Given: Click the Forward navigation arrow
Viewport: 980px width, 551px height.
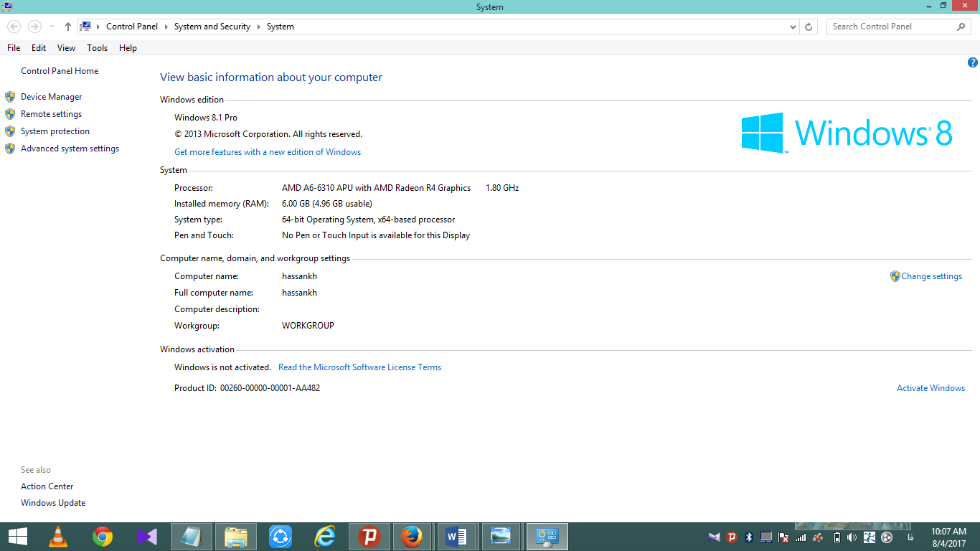Looking at the screenshot, I should click(34, 27).
